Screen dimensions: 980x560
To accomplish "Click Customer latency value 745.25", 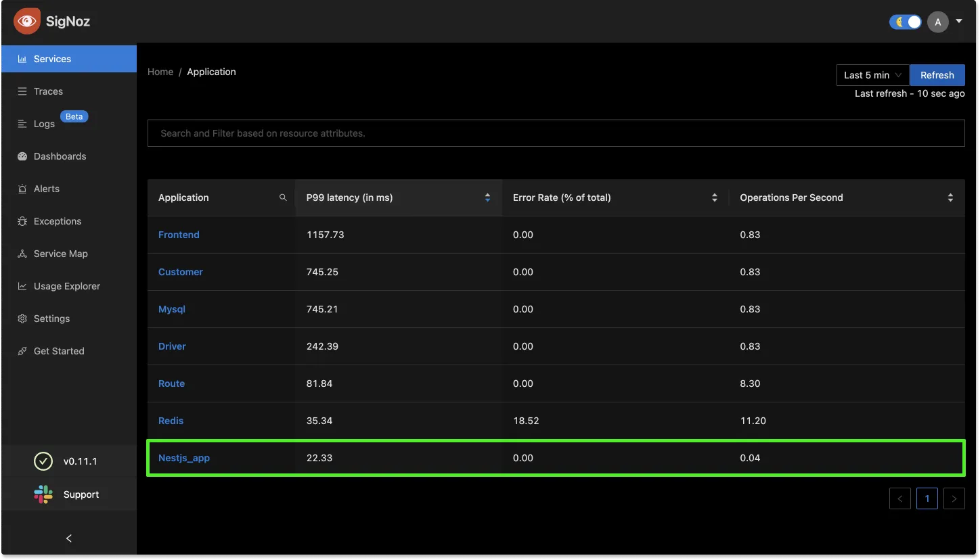I will 322,272.
